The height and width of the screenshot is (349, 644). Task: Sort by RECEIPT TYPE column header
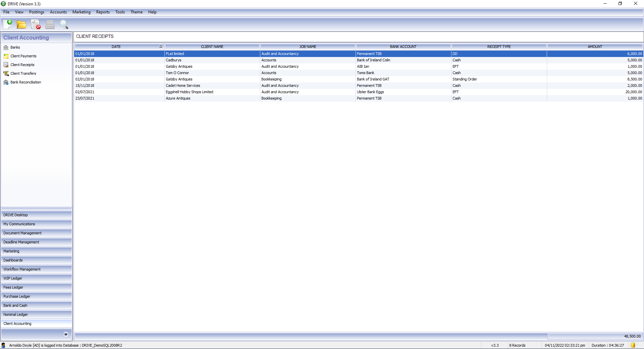[x=499, y=47]
